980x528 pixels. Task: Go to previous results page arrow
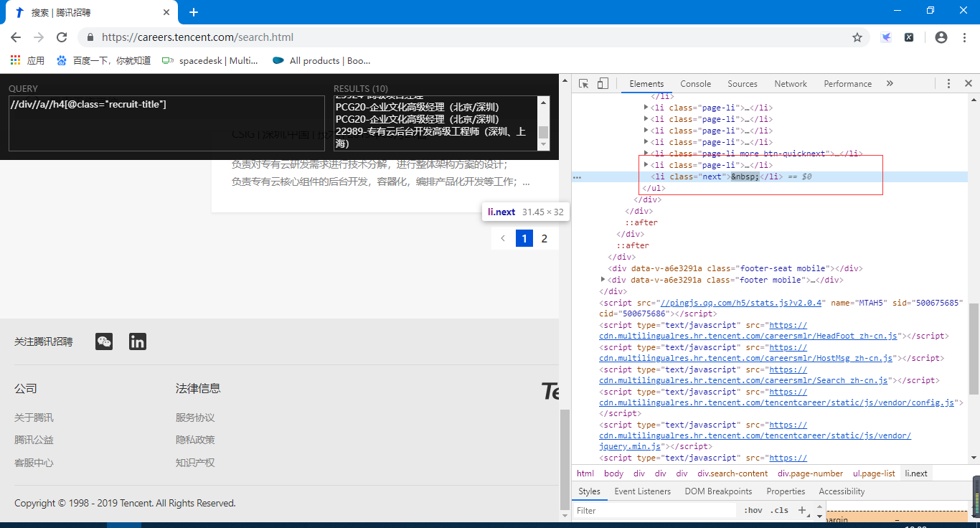[x=503, y=238]
